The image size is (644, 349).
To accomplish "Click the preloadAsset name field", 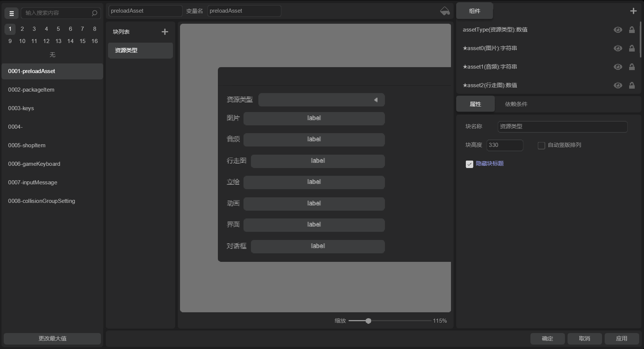I will [x=145, y=11].
